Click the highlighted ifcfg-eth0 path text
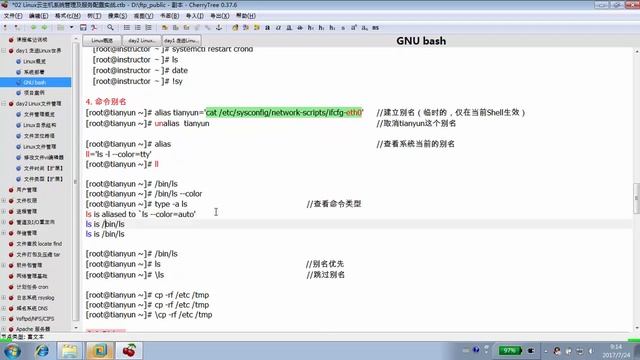 point(284,112)
